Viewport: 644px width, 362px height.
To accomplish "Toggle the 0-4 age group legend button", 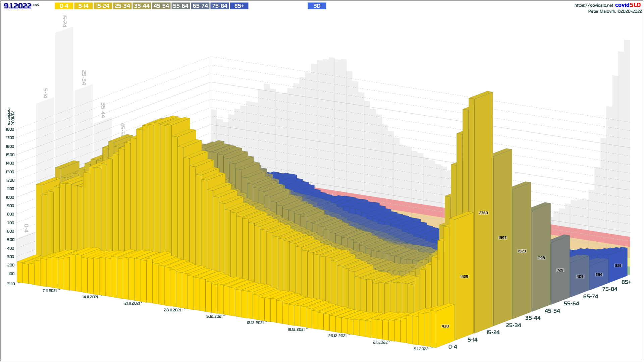I will point(64,6).
